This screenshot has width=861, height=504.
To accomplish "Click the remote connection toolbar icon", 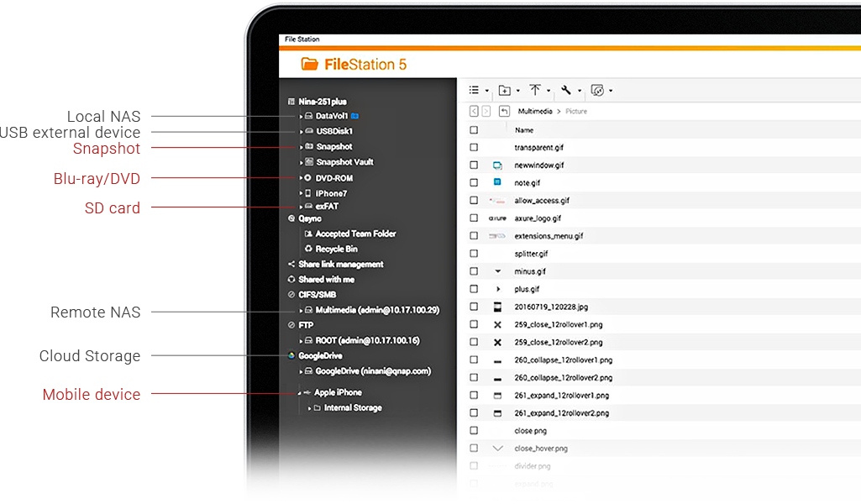I will (x=597, y=91).
